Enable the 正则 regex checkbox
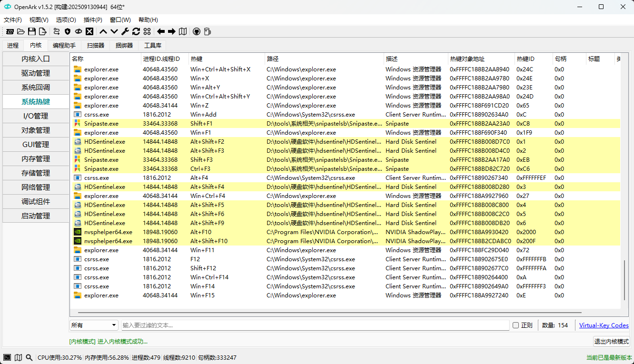Image resolution: width=634 pixels, height=364 pixels. (x=515, y=325)
